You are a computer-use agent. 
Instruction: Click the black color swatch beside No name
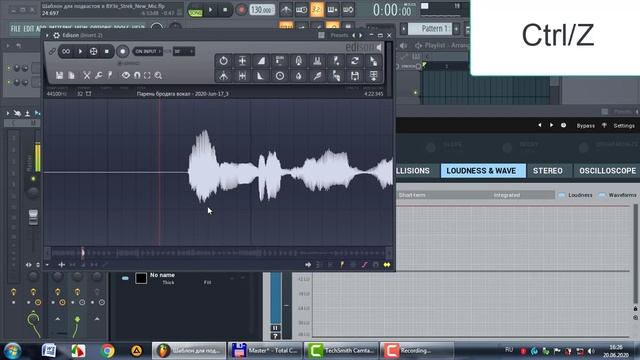pyautogui.click(x=141, y=278)
